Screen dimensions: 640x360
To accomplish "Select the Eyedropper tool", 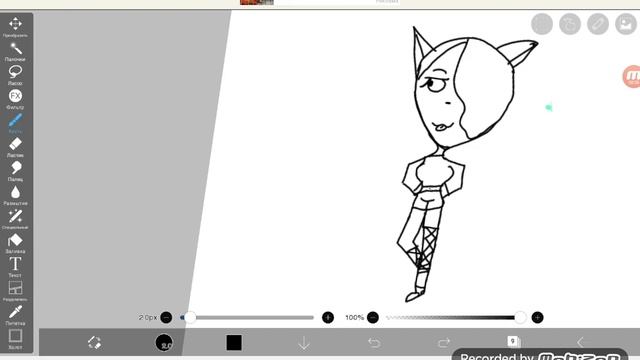I will coord(16,315).
